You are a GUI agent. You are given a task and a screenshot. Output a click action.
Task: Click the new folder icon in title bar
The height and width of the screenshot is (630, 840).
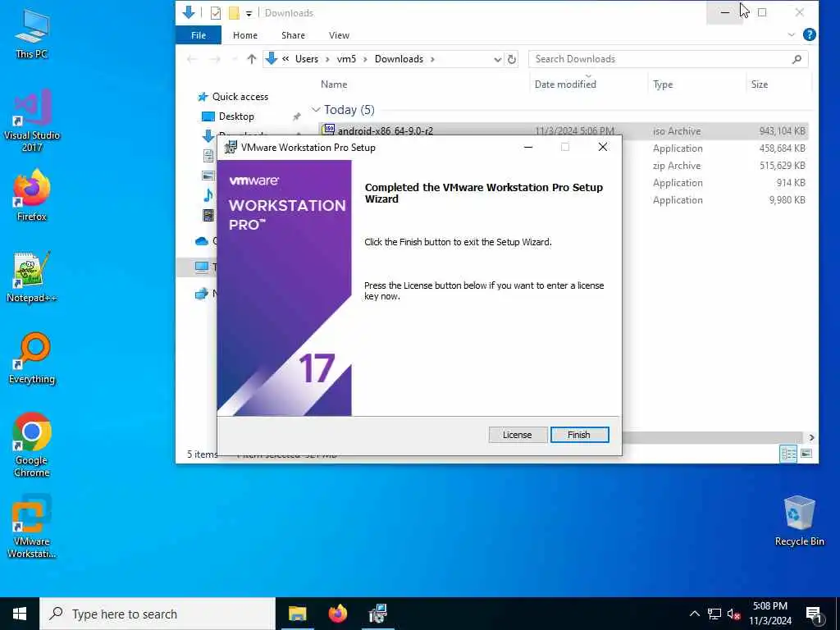(x=234, y=13)
